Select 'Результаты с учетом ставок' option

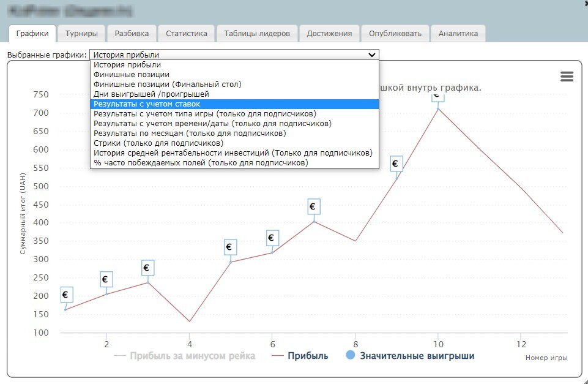(147, 104)
